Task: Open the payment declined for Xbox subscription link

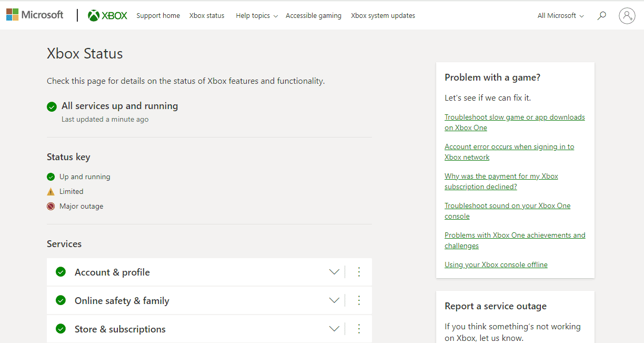Action: [501, 181]
